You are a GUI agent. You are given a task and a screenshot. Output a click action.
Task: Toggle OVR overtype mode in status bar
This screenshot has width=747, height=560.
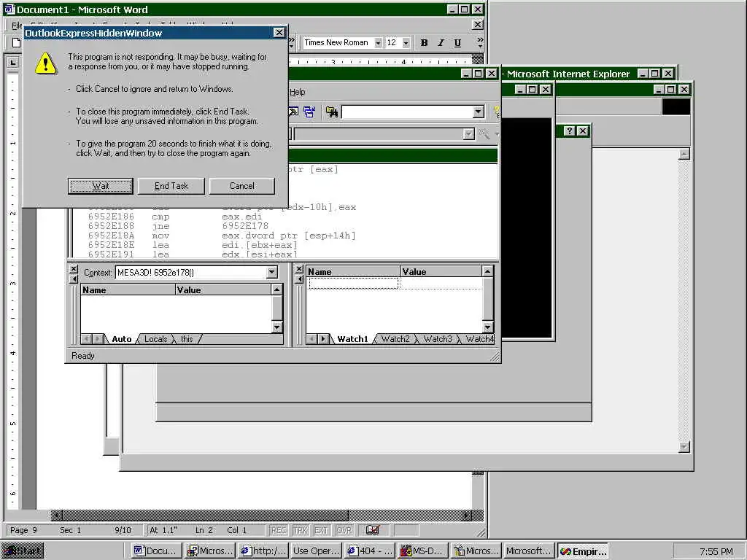coord(344,530)
